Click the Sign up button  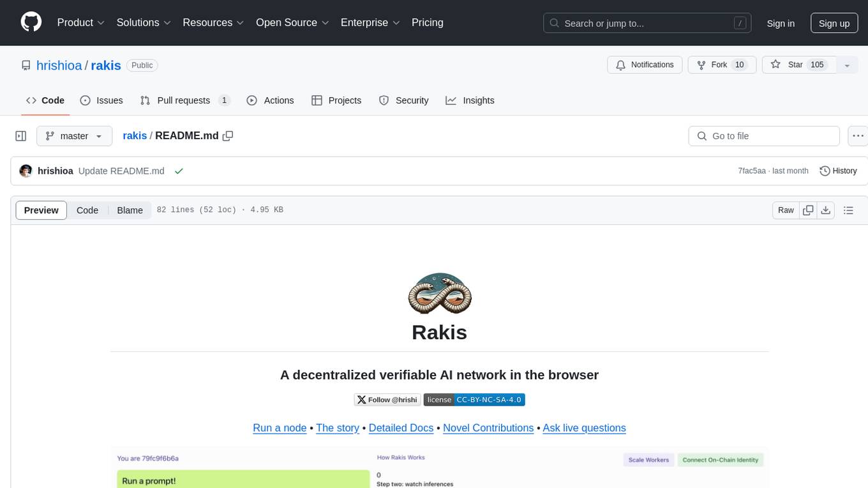834,23
